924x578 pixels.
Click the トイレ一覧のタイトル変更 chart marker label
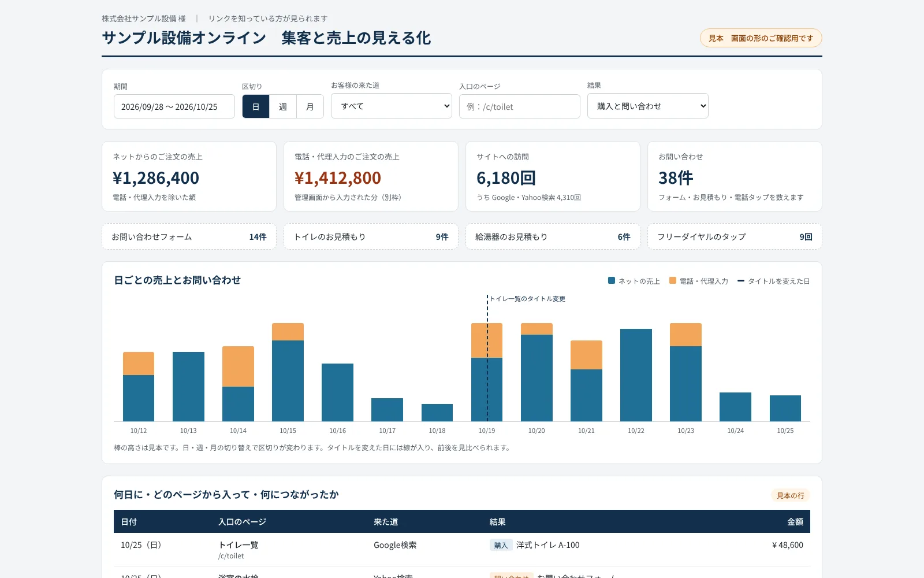point(527,299)
